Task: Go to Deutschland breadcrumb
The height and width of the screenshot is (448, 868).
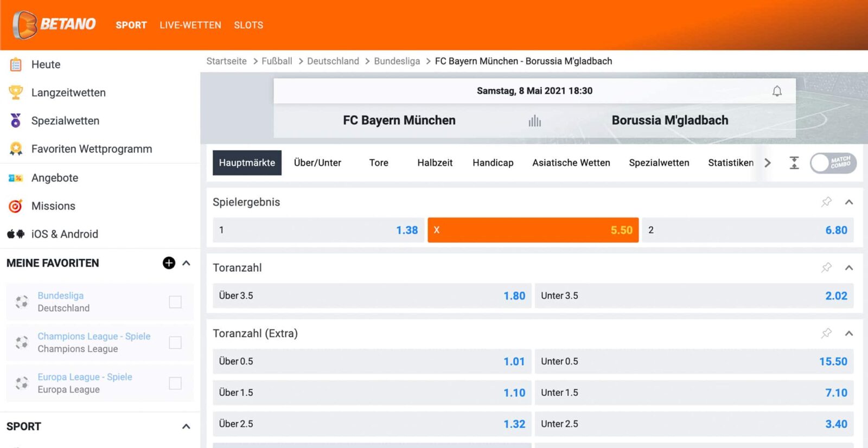Action: click(x=333, y=61)
